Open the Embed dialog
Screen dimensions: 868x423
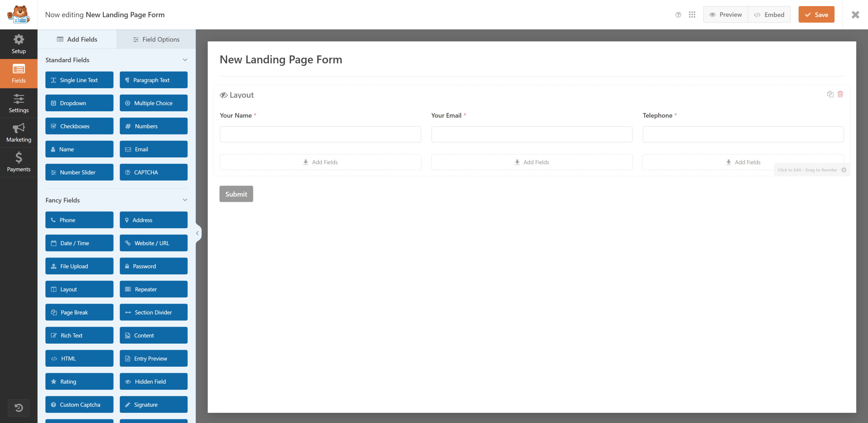point(769,14)
